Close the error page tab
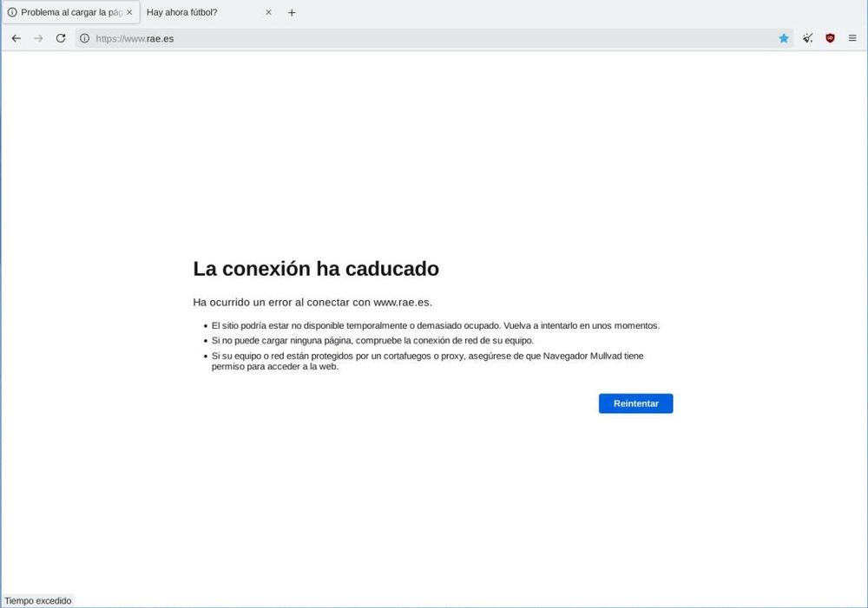Screen dimensions: 868x608 coord(128,12)
